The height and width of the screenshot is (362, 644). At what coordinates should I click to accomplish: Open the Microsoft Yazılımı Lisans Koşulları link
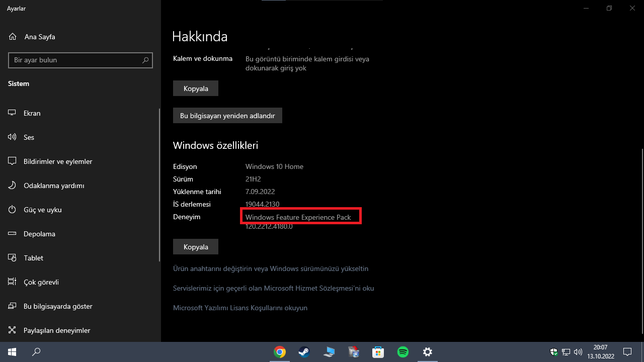tap(240, 308)
